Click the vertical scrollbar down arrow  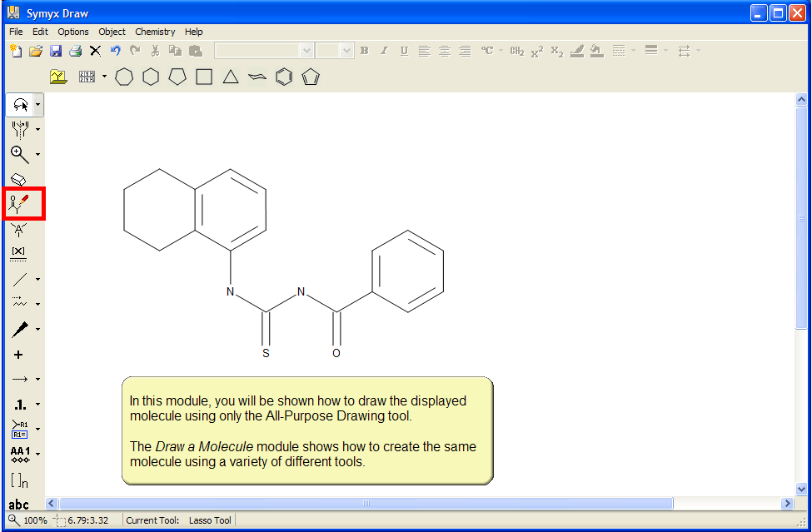coord(801,490)
